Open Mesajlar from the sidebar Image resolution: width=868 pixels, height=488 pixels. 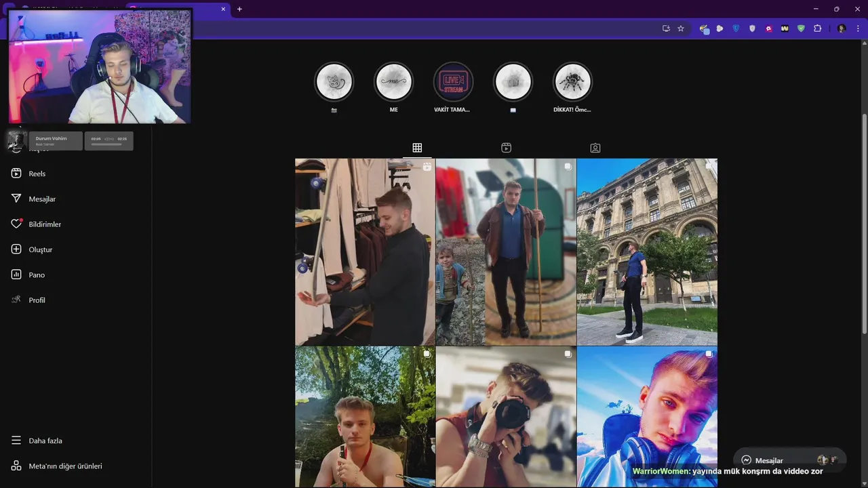click(33, 199)
